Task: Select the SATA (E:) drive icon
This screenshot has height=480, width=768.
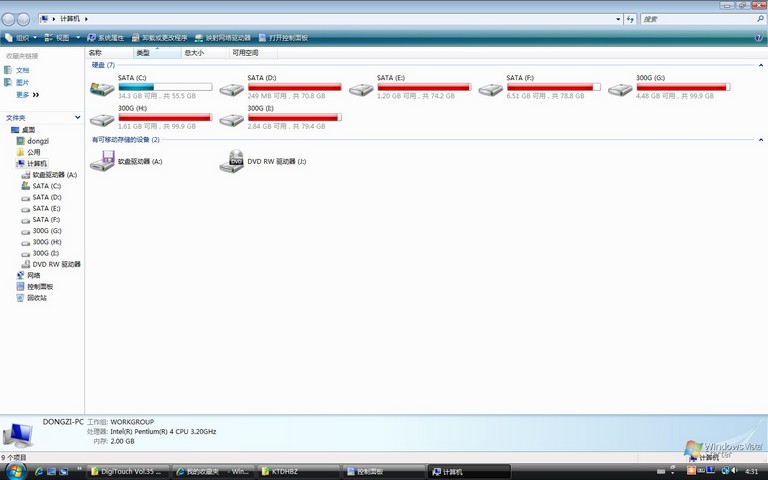Action: tap(361, 89)
